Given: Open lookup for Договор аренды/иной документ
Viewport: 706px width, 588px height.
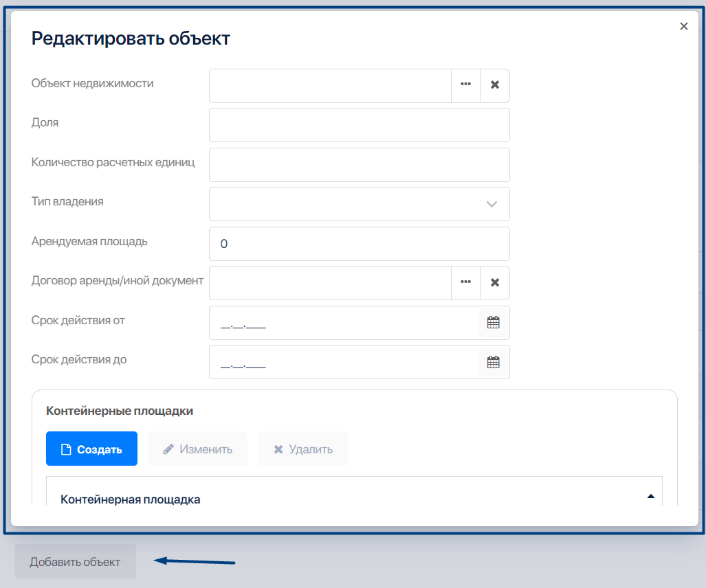Looking at the screenshot, I should point(465,282).
